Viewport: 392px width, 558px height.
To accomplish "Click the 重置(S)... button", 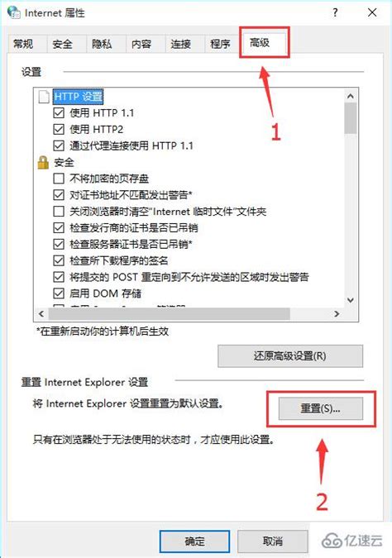I will pos(320,408).
